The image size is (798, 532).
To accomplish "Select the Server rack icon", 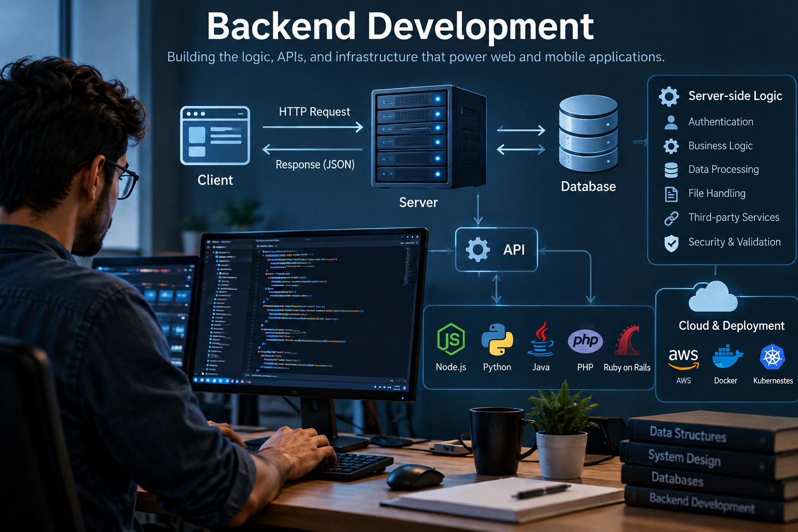I will (x=429, y=137).
